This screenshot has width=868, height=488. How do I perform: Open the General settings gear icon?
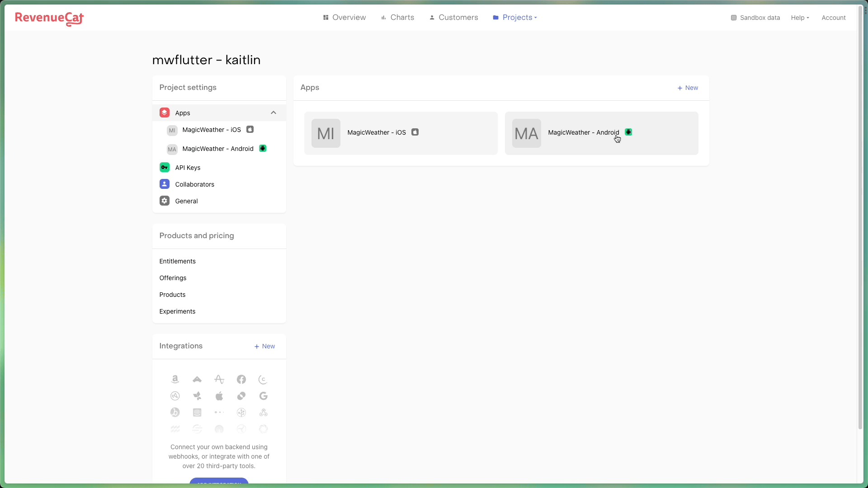pos(164,201)
